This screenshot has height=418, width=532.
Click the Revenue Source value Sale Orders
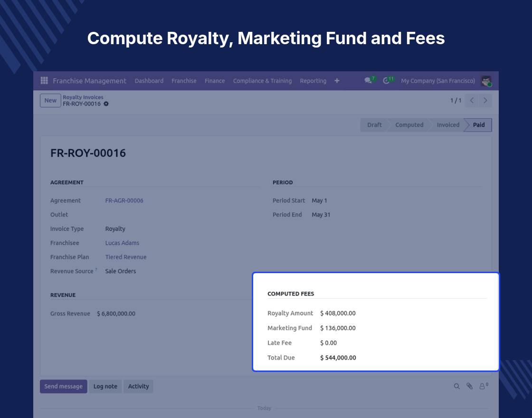pos(121,271)
